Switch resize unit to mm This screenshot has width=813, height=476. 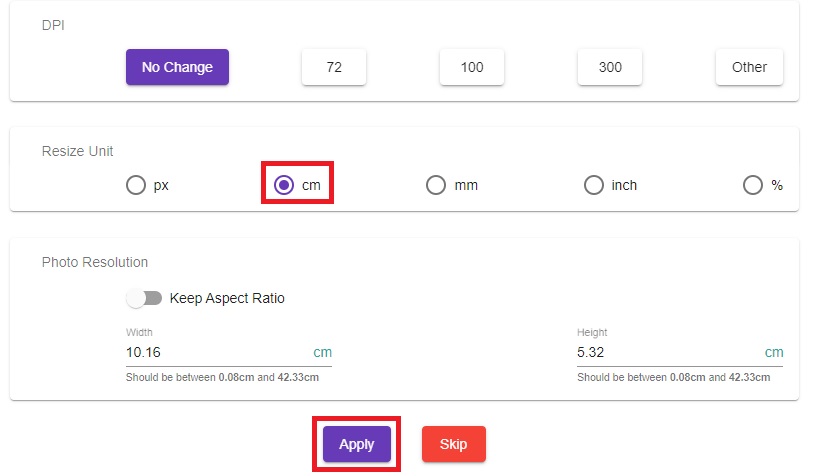436,185
